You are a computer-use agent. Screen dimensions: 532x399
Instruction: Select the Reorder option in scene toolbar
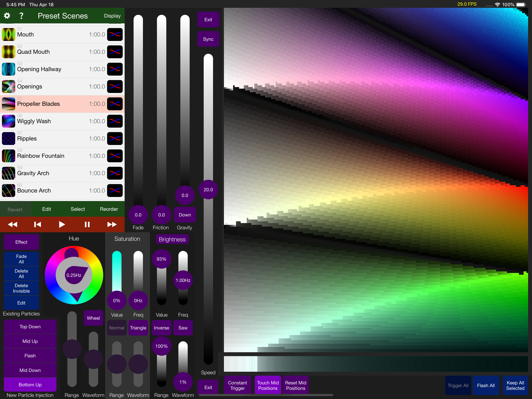tap(109, 209)
